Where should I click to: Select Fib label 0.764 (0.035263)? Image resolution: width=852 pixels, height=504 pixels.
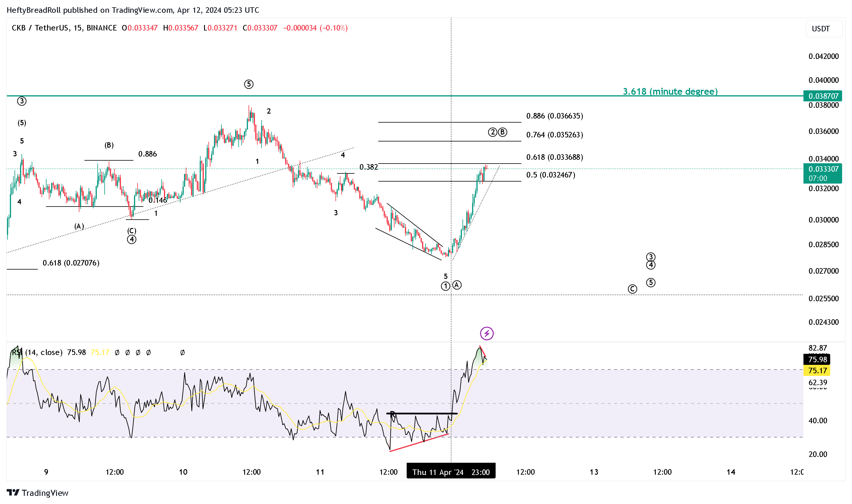point(555,135)
